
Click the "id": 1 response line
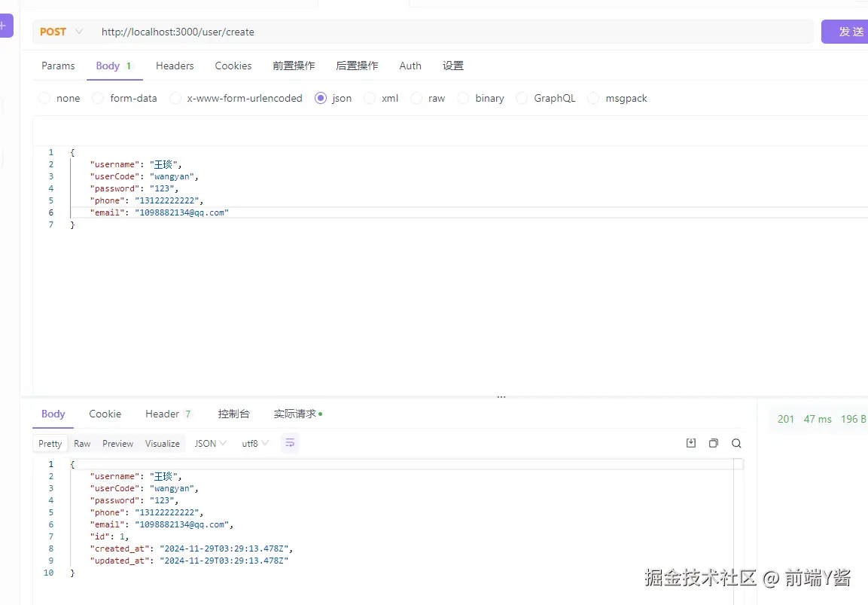[109, 536]
